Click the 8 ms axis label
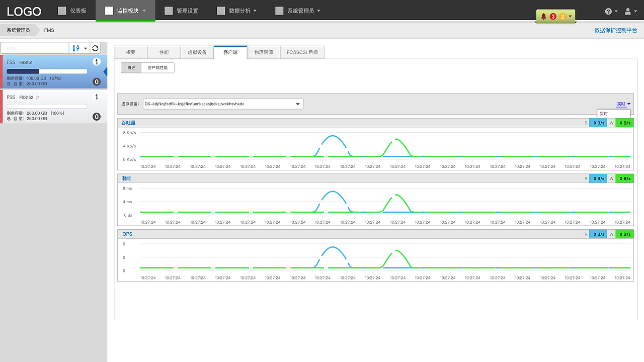This screenshot has height=362, width=644. 127,189
